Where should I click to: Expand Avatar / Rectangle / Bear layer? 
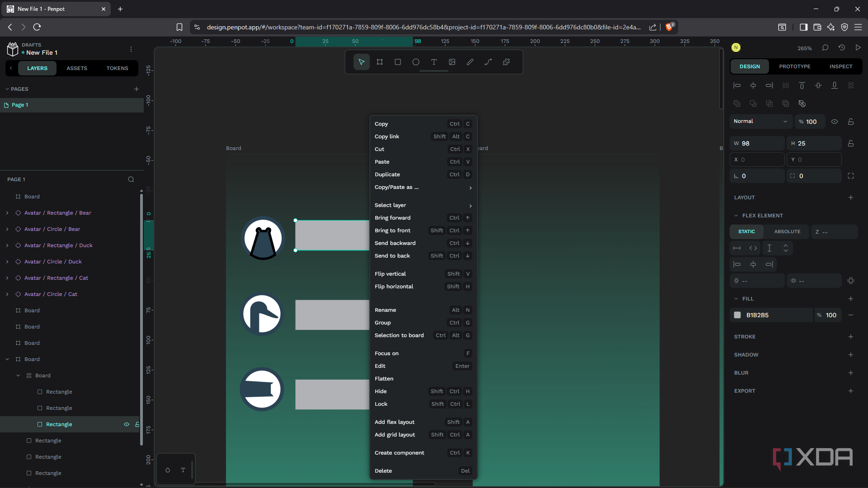[x=7, y=213]
